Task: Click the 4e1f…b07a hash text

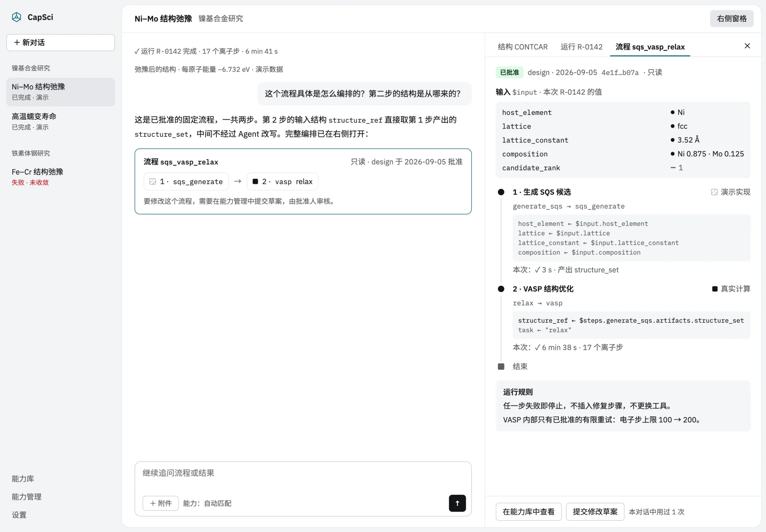Action: (620, 72)
